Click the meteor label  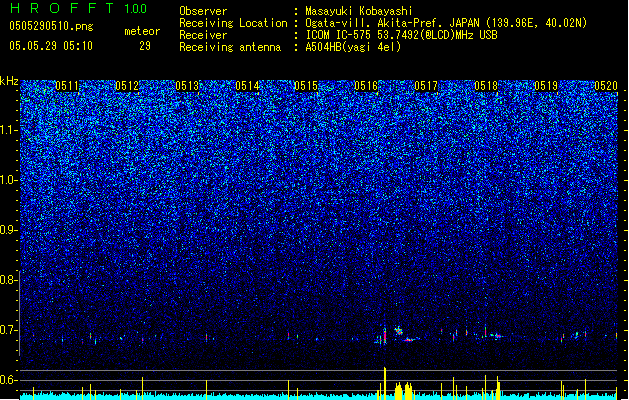coord(142,31)
